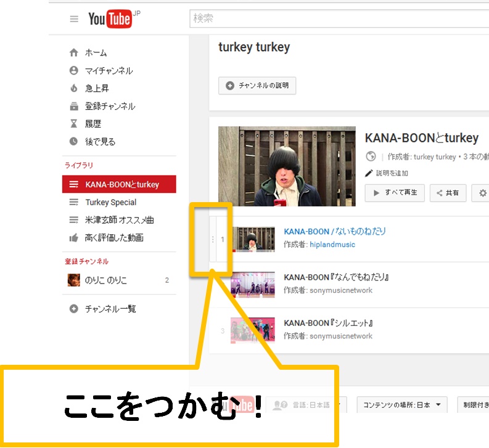Viewport: 489px width, 448px height.
Task: Click the globe public privacy icon
Action: (x=371, y=156)
